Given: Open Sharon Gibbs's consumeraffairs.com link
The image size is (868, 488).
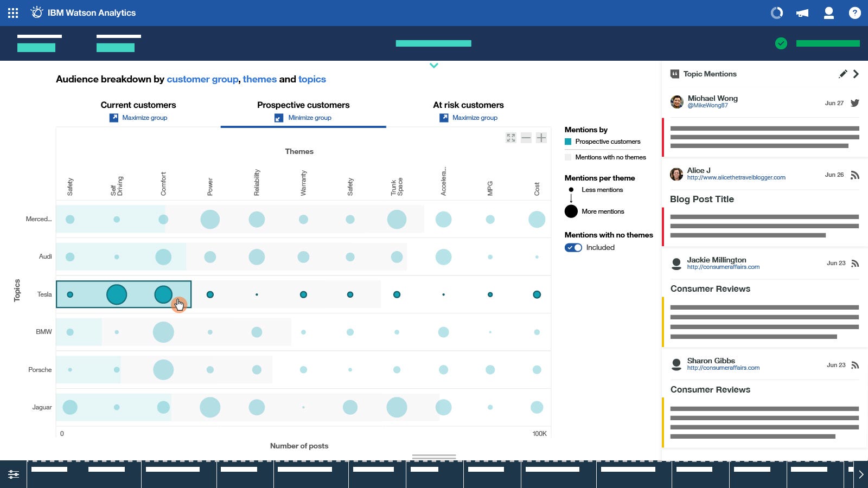Looking at the screenshot, I should [x=723, y=368].
